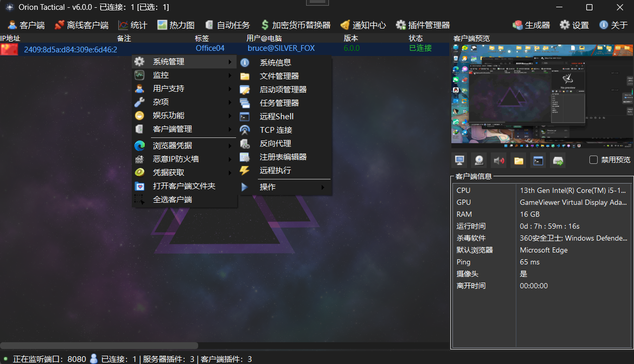Select 系统信息 info icon in submenu
The height and width of the screenshot is (364, 634).
click(245, 62)
